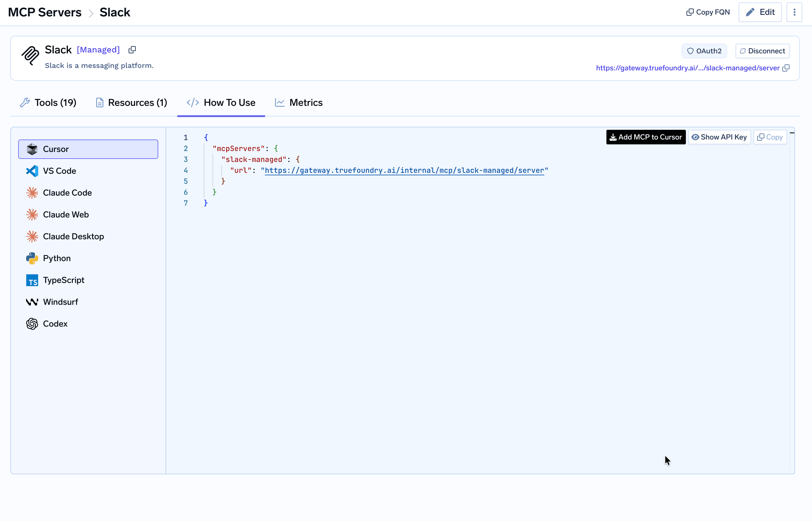The height and width of the screenshot is (521, 812).
Task: Select Python usage instructions
Action: point(88,258)
